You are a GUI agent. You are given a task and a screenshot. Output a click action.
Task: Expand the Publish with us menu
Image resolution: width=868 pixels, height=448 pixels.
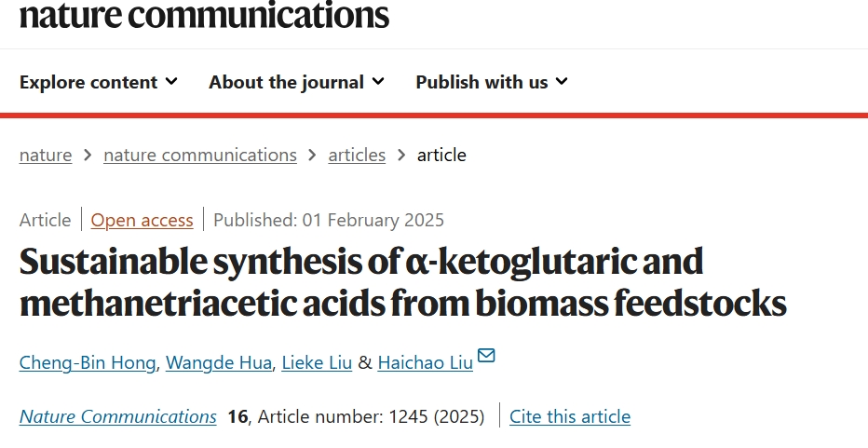coord(492,82)
